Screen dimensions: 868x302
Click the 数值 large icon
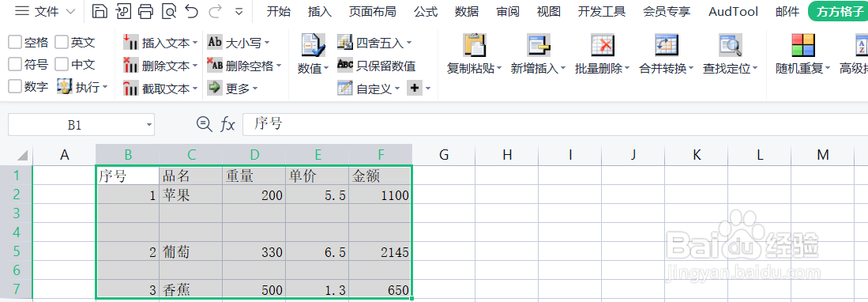pyautogui.click(x=313, y=45)
